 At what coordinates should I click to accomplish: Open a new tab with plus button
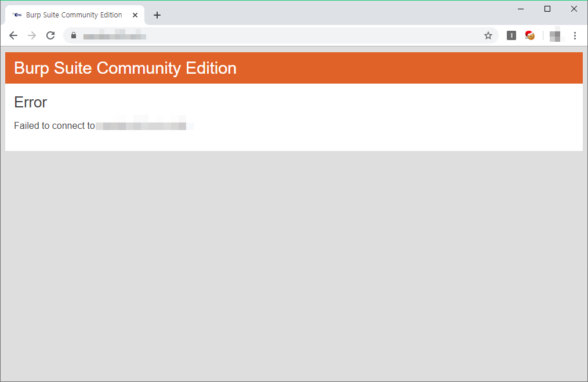pyautogui.click(x=157, y=15)
